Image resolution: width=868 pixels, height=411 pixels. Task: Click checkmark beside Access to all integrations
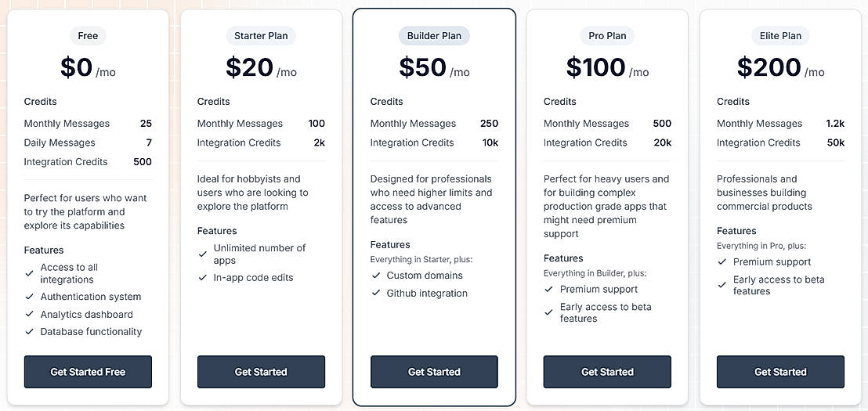point(29,273)
